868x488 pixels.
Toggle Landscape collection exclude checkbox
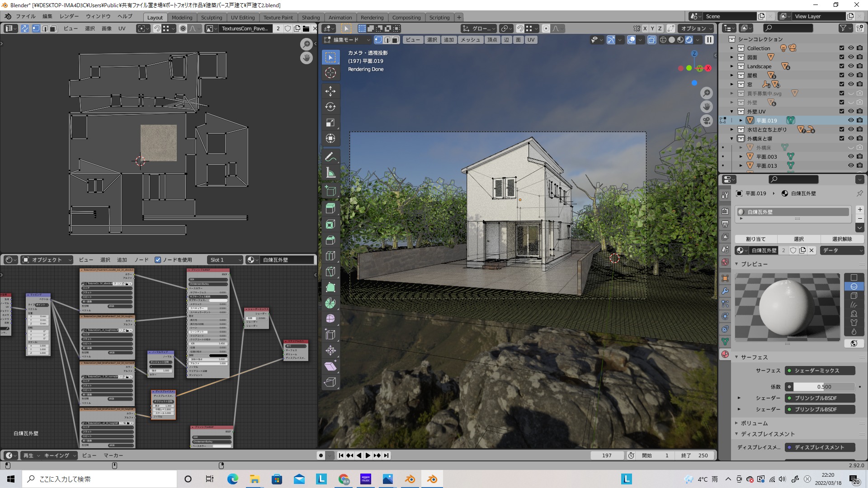tap(841, 66)
